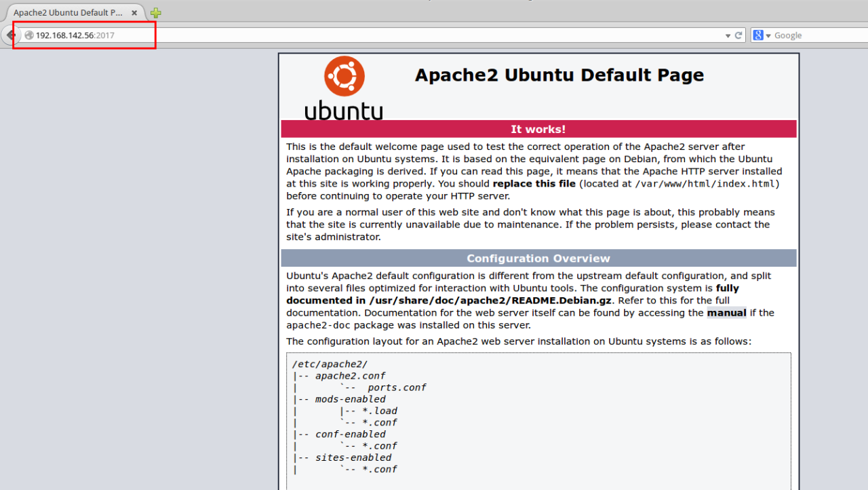
Task: Click the globe site identity icon
Action: coord(29,35)
